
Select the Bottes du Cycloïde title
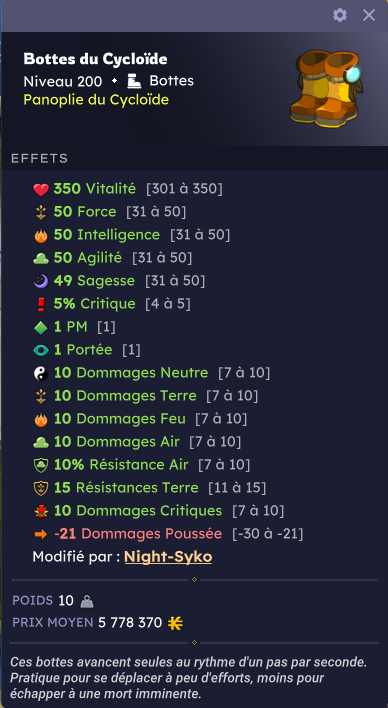click(95, 59)
